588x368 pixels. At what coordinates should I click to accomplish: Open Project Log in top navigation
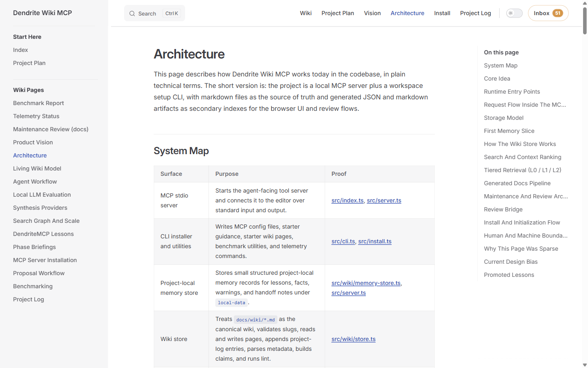[475, 13]
